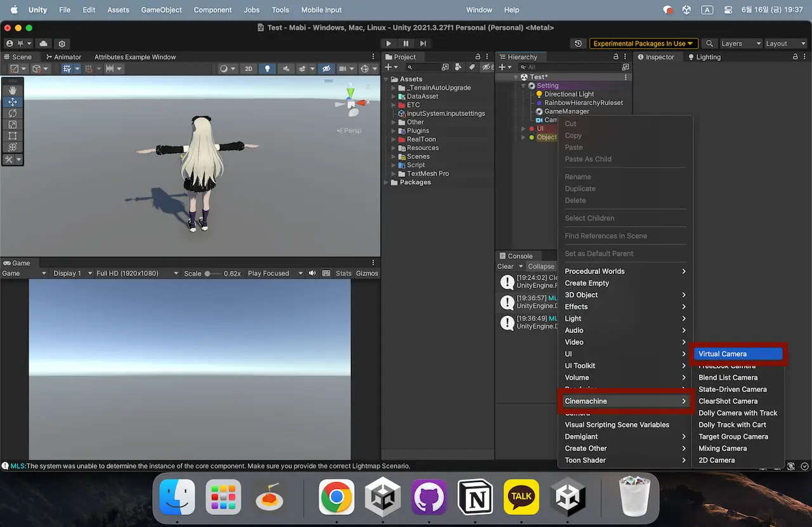Choose Virtual Camera from the submenu

point(738,354)
